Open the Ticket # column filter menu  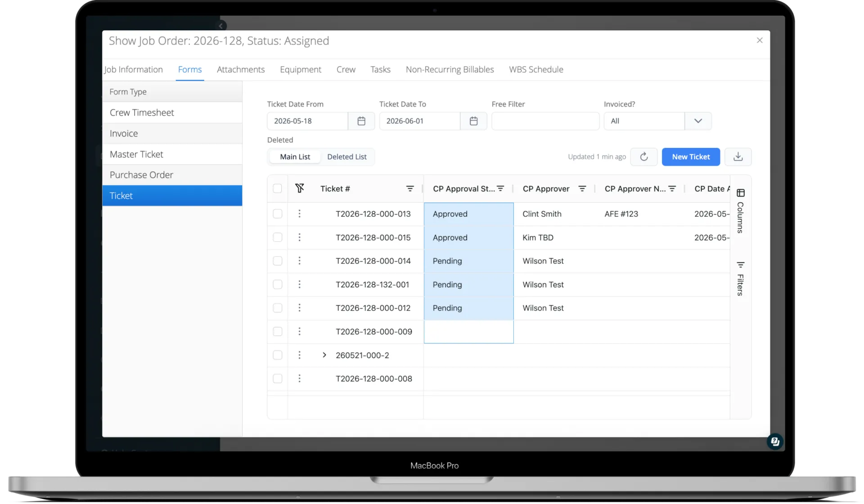410,189
